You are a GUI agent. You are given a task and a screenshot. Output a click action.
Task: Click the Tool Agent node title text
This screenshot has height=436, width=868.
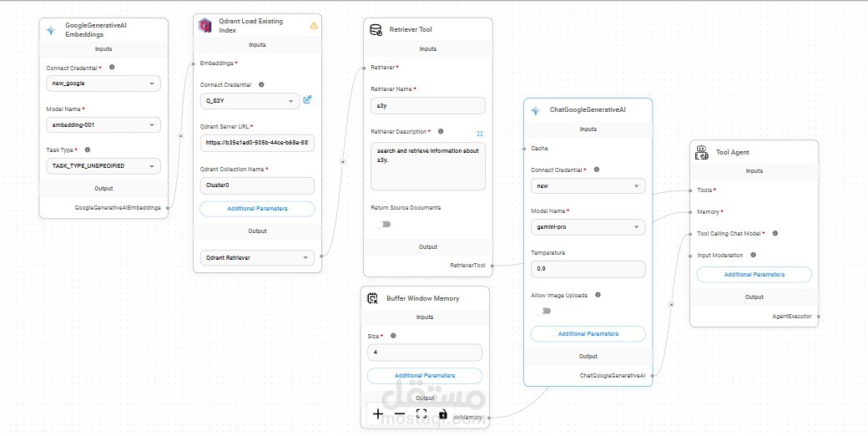tap(733, 152)
